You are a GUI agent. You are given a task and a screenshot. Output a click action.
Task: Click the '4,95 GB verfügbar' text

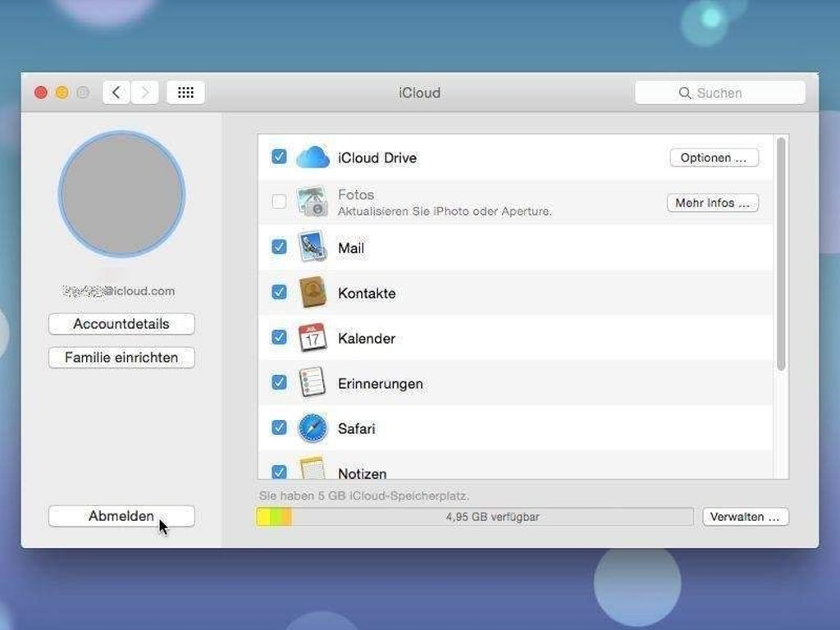coord(492,517)
